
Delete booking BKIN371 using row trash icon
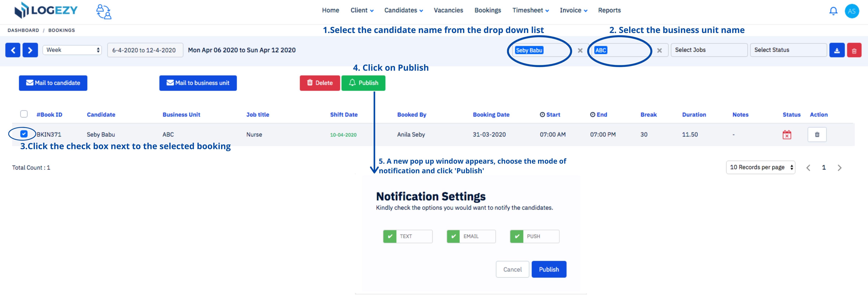(x=817, y=134)
